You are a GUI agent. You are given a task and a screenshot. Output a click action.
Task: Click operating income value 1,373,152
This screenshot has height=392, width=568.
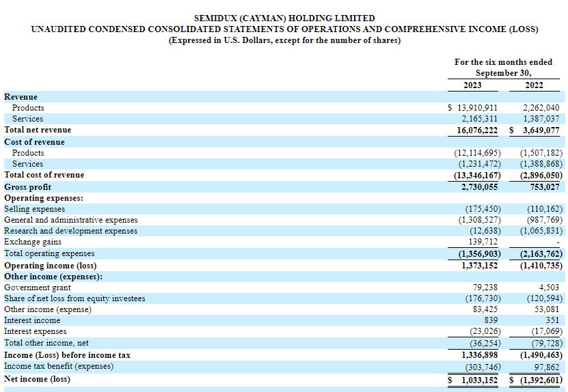(x=479, y=266)
